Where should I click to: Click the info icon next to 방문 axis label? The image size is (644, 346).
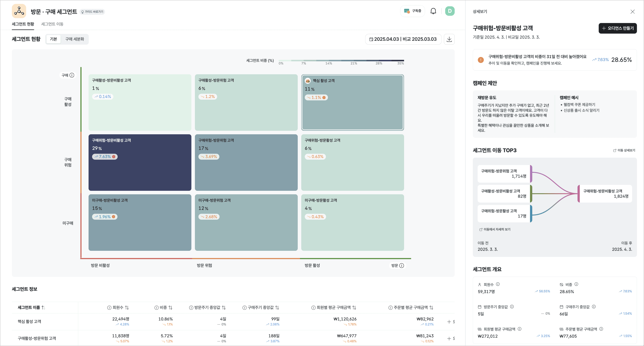[401, 265]
